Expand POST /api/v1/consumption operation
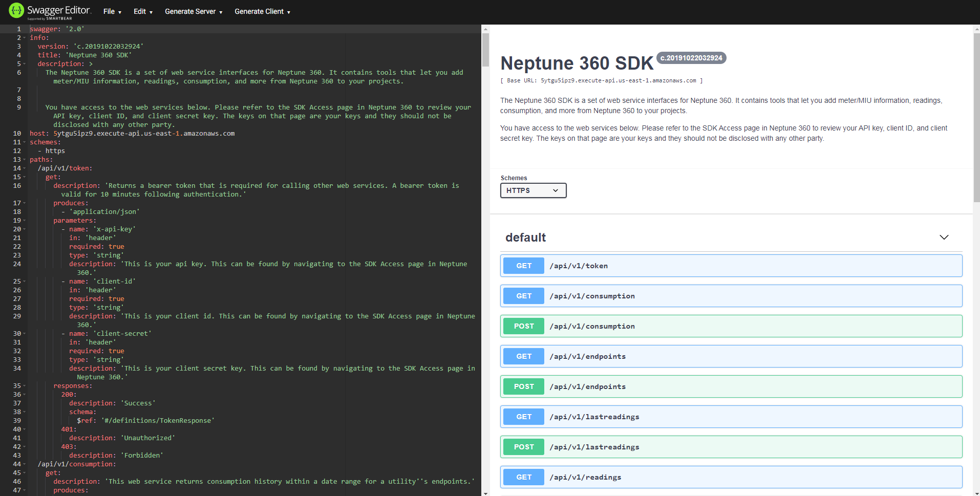Viewport: 980px width, 496px height. [x=731, y=326]
